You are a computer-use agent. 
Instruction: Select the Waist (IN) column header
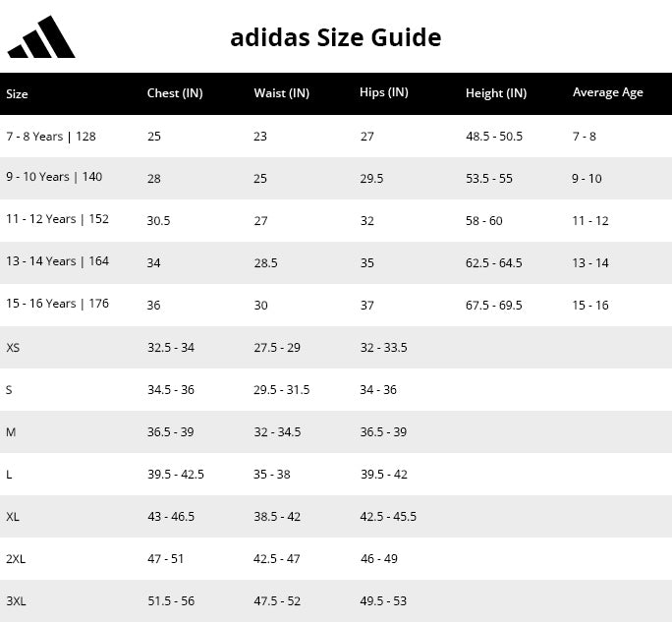pyautogui.click(x=282, y=93)
